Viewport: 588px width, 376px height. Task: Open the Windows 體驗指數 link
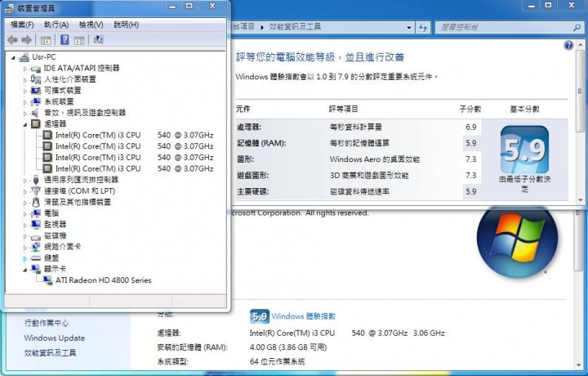coord(303,316)
